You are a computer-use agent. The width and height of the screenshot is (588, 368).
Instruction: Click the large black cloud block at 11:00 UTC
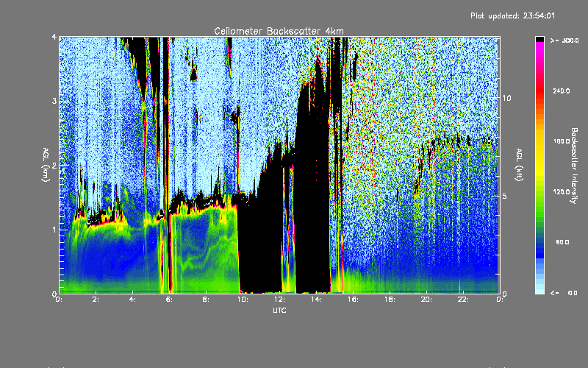pyautogui.click(x=261, y=241)
